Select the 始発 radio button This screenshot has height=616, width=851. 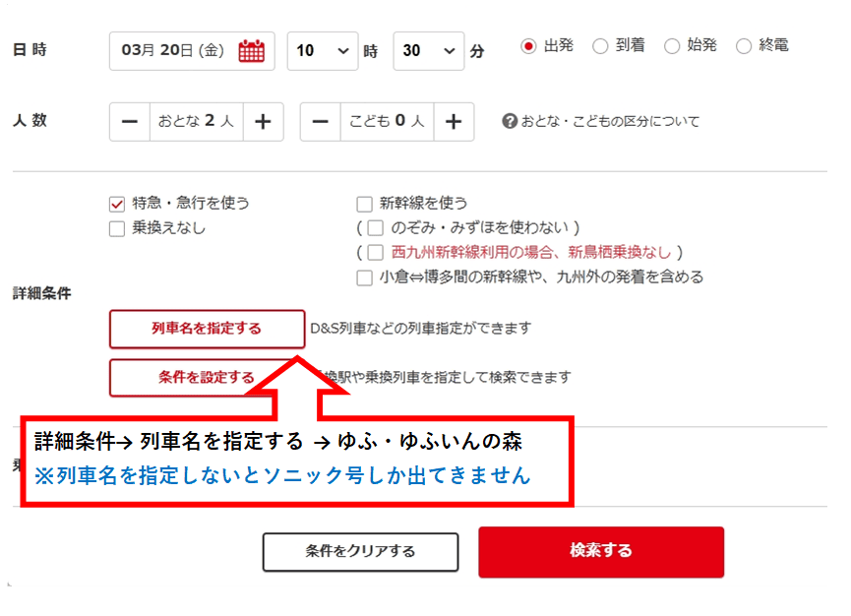pyautogui.click(x=671, y=46)
